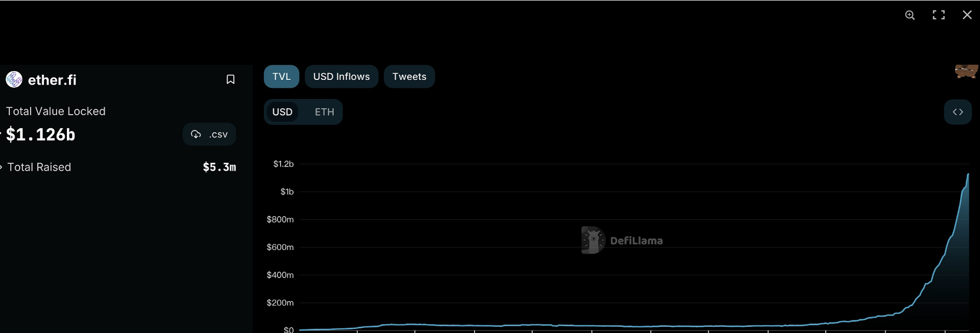
Task: Click the $5.3m Total Raised value
Action: (219, 167)
